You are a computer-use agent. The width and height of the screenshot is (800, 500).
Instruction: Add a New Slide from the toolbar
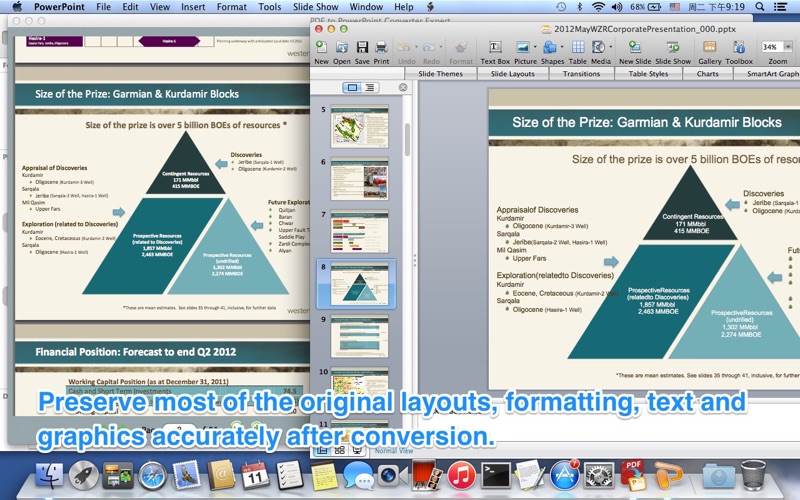pyautogui.click(x=635, y=47)
